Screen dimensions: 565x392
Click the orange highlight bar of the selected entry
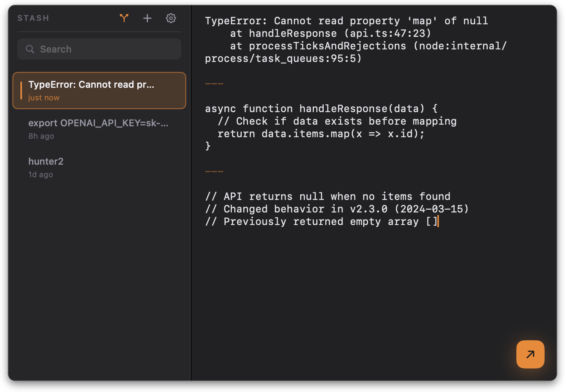click(x=22, y=91)
